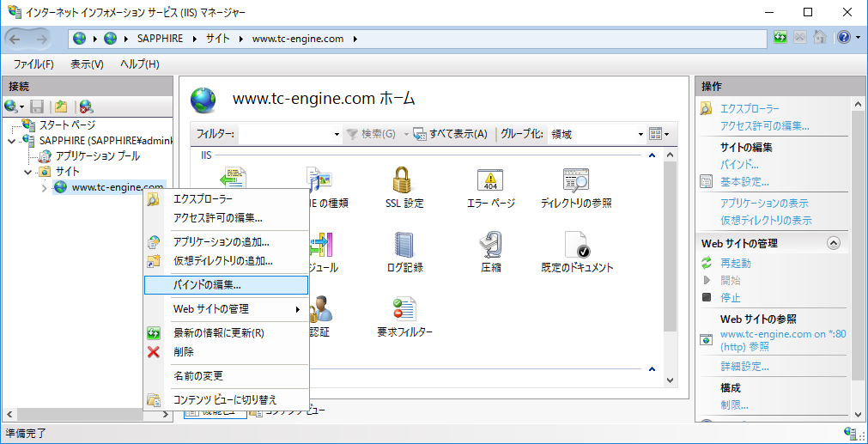Viewport: 868px width, 444px height.
Task: Click the フィルター text input field
Action: pos(284,134)
